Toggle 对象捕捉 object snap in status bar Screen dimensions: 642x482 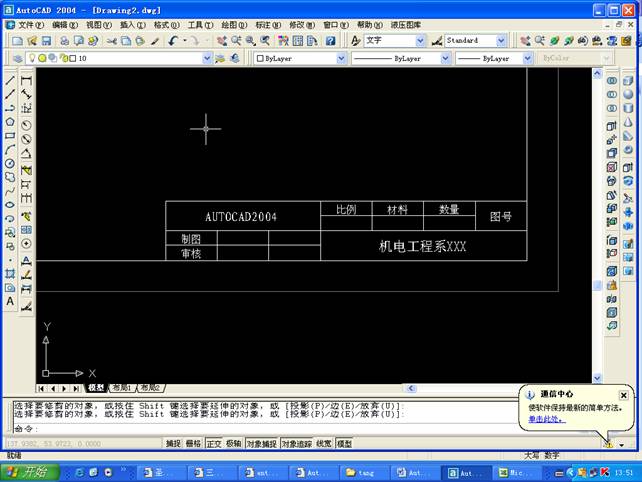click(x=262, y=444)
